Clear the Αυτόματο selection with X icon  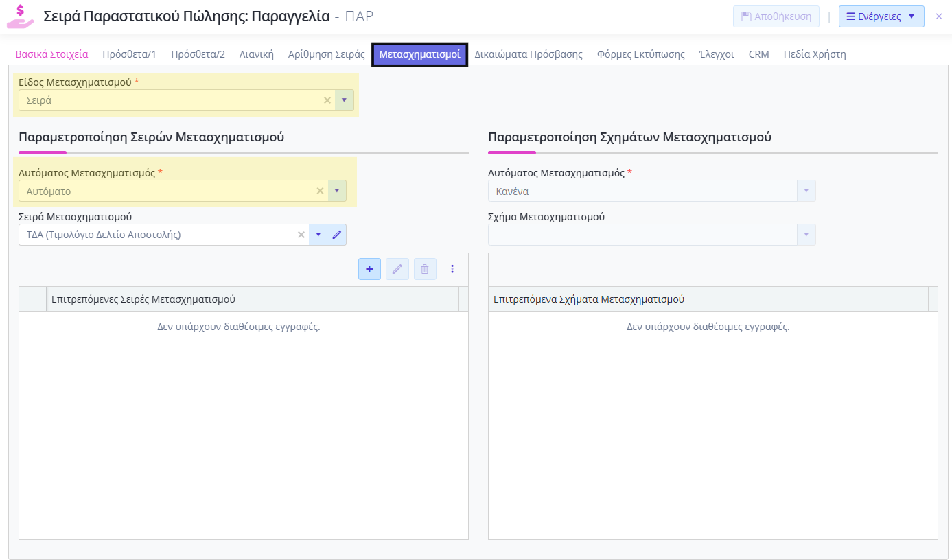(x=320, y=191)
